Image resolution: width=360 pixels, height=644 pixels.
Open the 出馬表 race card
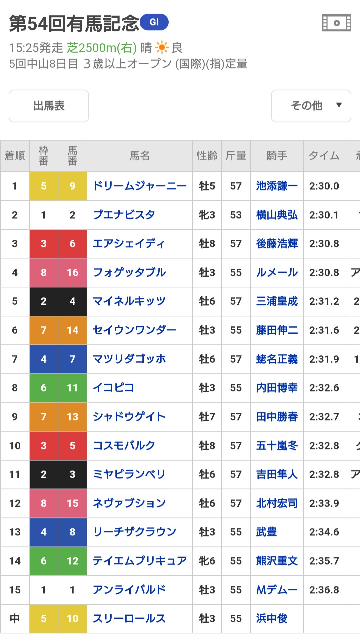point(49,106)
